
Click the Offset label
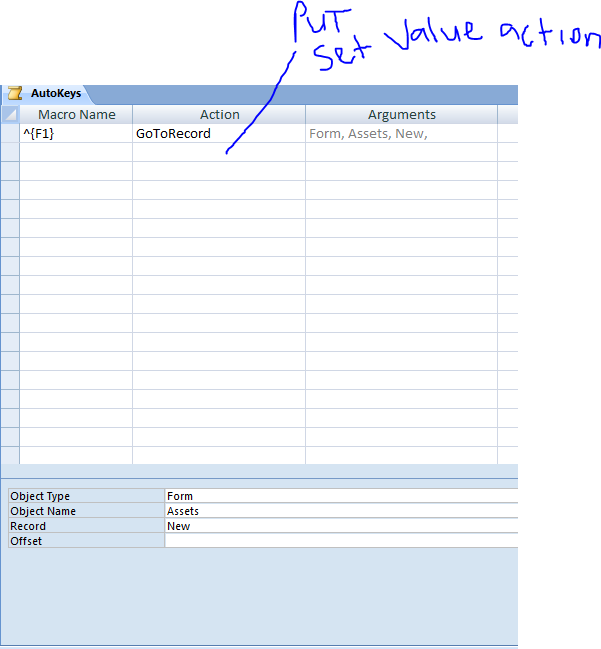[x=87, y=541]
